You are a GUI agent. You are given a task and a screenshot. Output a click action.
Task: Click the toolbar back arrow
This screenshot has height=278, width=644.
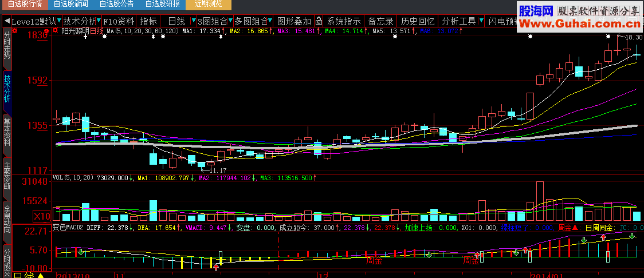coord(6,21)
